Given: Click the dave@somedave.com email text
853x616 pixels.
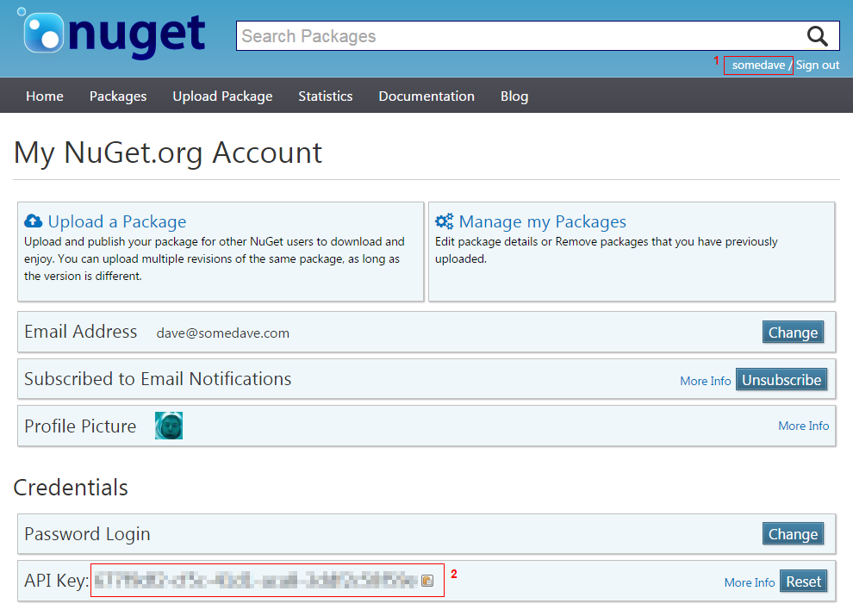Looking at the screenshot, I should tap(223, 333).
